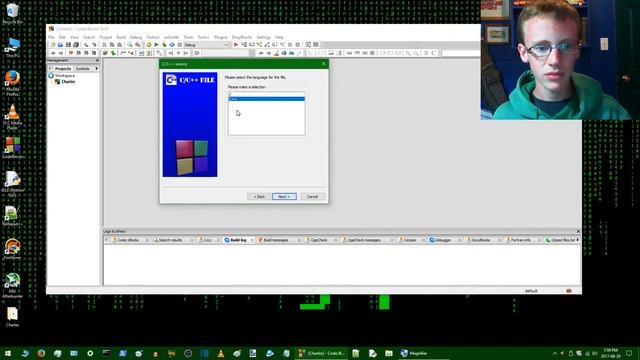The width and height of the screenshot is (640, 360).
Task: Click the Next button in the wizard
Action: 284,197
